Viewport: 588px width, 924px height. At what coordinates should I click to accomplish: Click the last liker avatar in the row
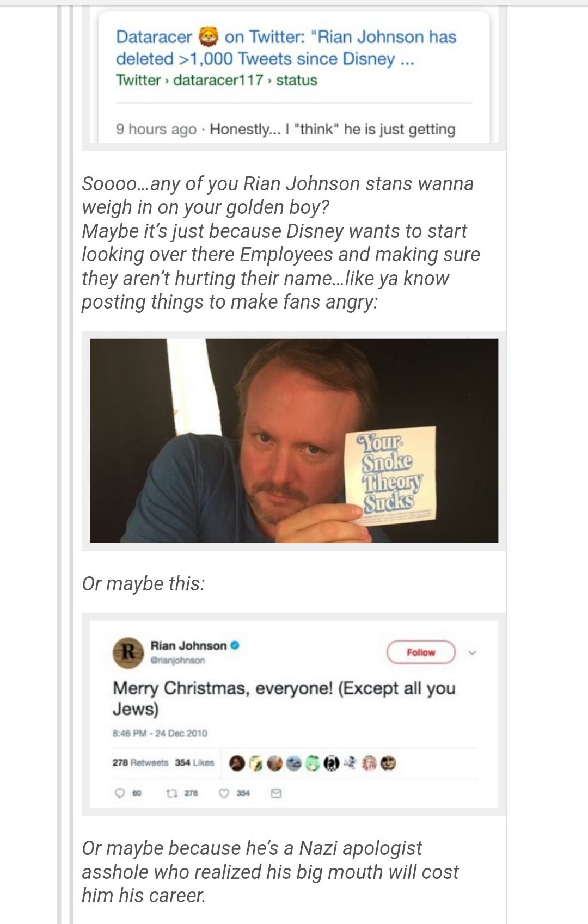pos(388,763)
